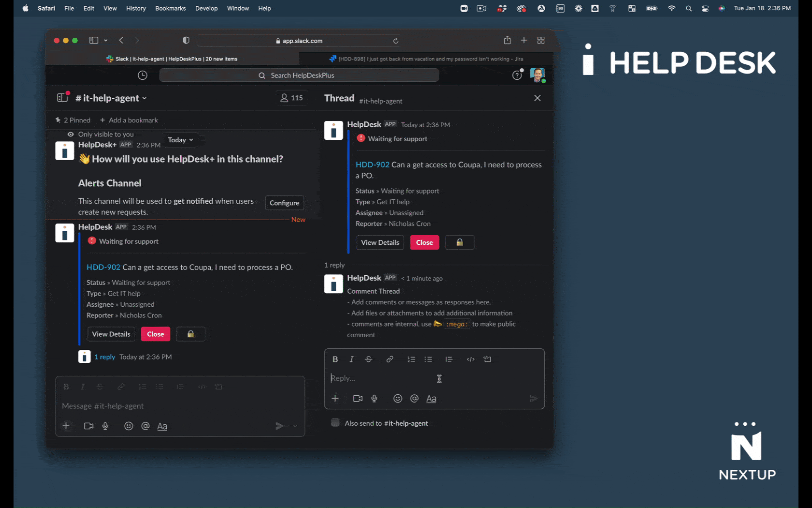
Task: Click user profile avatar in Slack top bar
Action: 537,75
